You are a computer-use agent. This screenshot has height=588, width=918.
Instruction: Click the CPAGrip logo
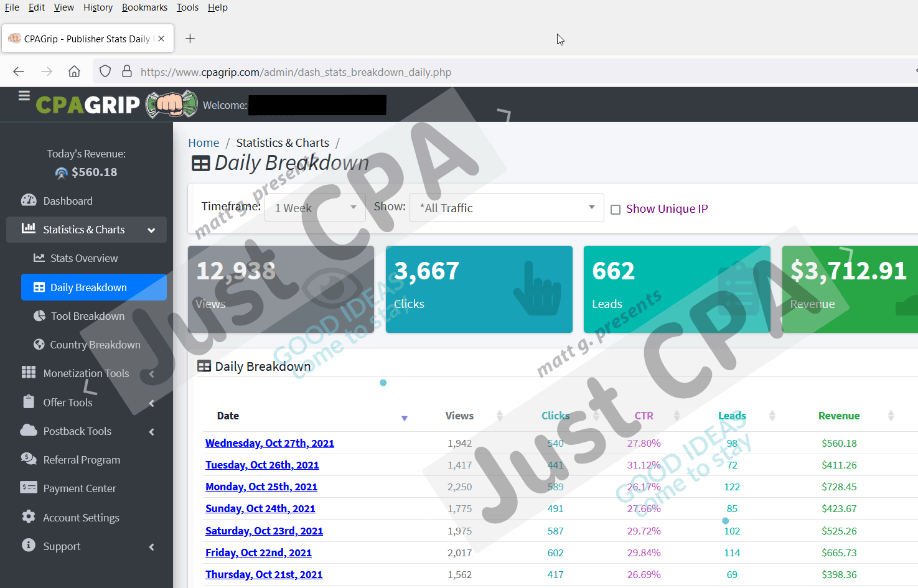pos(116,105)
